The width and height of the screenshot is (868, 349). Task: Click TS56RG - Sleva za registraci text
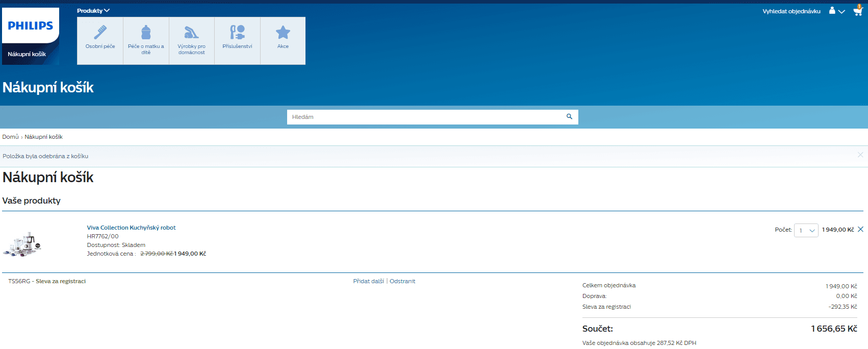click(47, 281)
